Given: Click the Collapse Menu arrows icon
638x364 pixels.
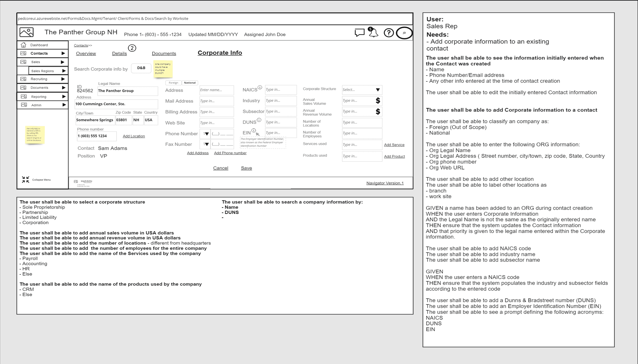Looking at the screenshot, I should 26,180.
